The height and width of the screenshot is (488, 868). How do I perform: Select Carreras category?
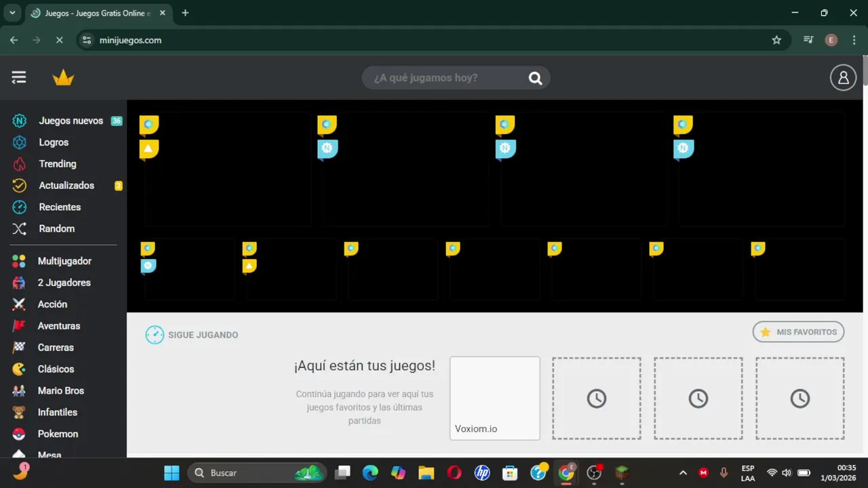tap(56, 348)
